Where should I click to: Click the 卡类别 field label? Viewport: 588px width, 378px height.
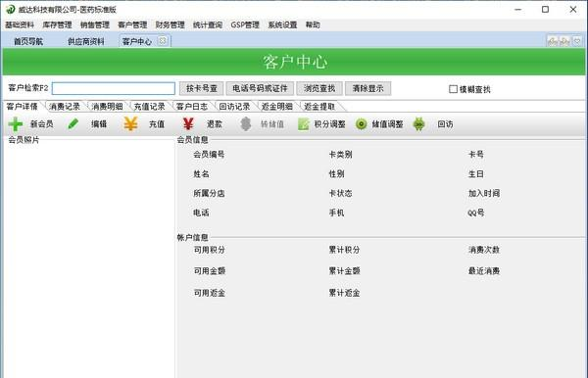click(x=340, y=154)
